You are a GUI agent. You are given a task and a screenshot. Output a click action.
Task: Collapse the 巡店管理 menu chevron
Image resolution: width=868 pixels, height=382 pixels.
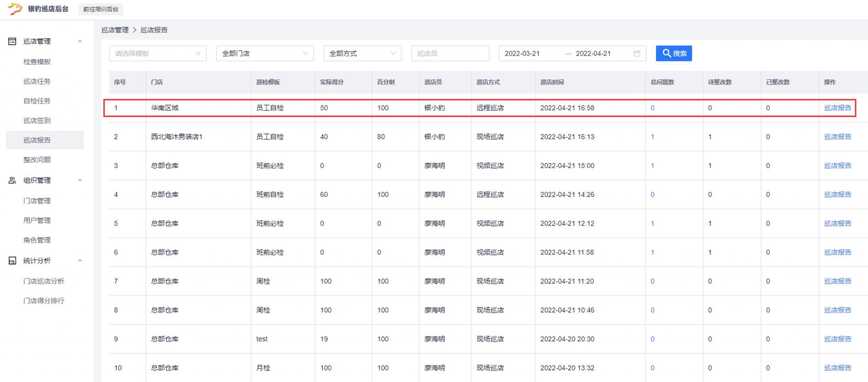tap(80, 41)
